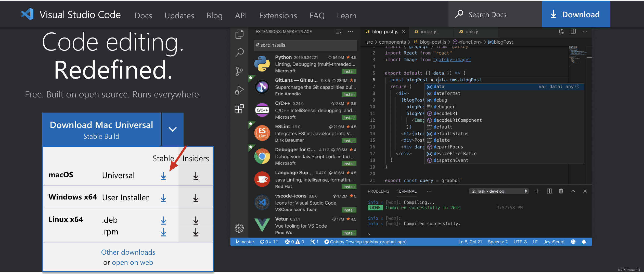
Task: Click the compare changes icon in editor toolbar
Action: (561, 31)
